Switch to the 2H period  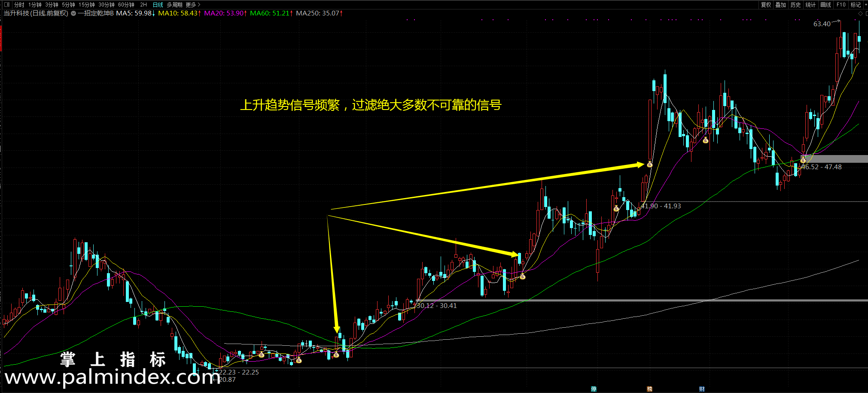point(143,5)
